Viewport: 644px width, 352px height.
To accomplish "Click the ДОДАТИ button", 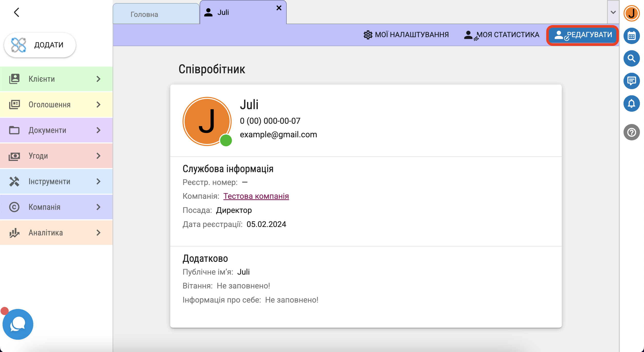I will pos(40,45).
